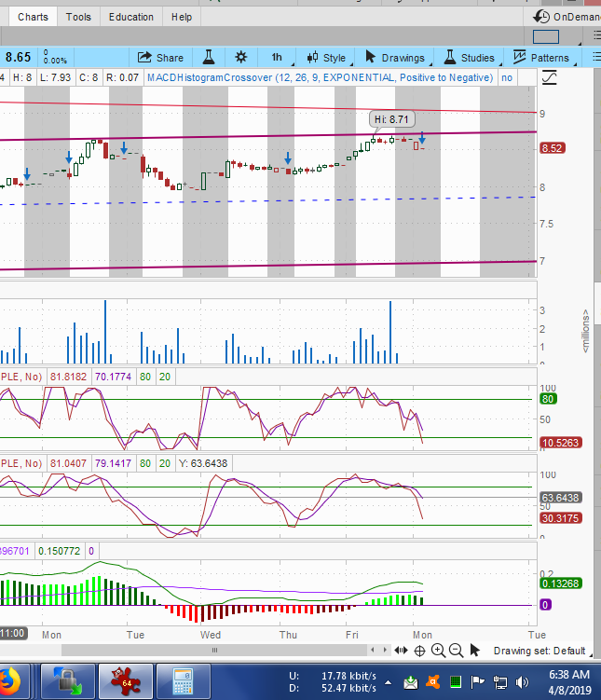This screenshot has height=700, width=601.
Task: Click the zoom out magnifier icon
Action: pyautogui.click(x=456, y=651)
